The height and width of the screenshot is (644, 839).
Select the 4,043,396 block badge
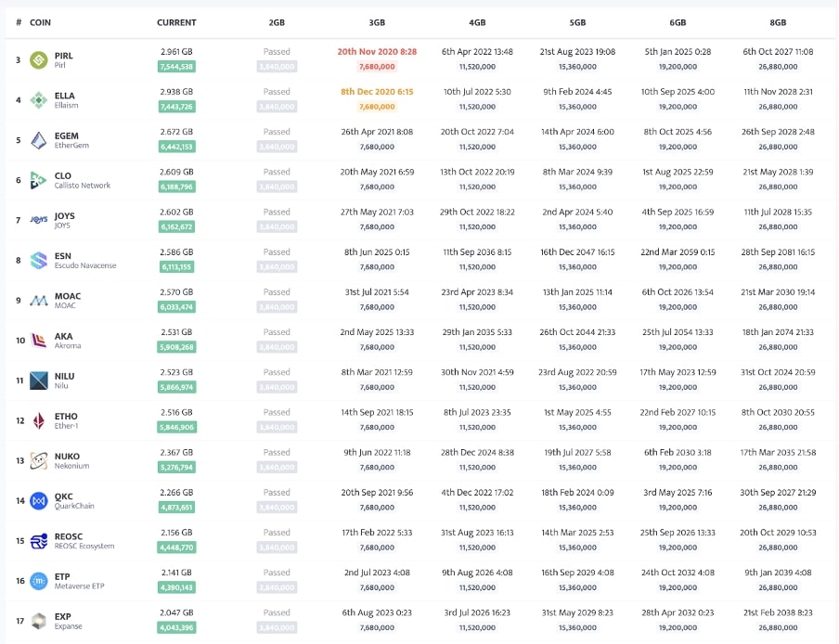tap(176, 627)
